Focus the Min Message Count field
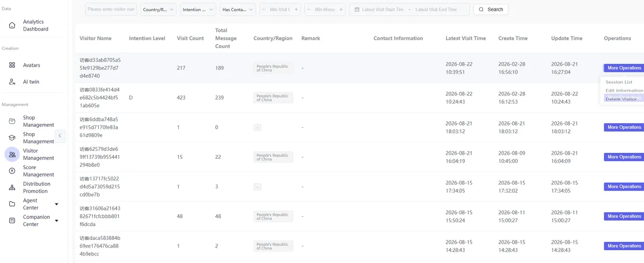 click(x=325, y=10)
